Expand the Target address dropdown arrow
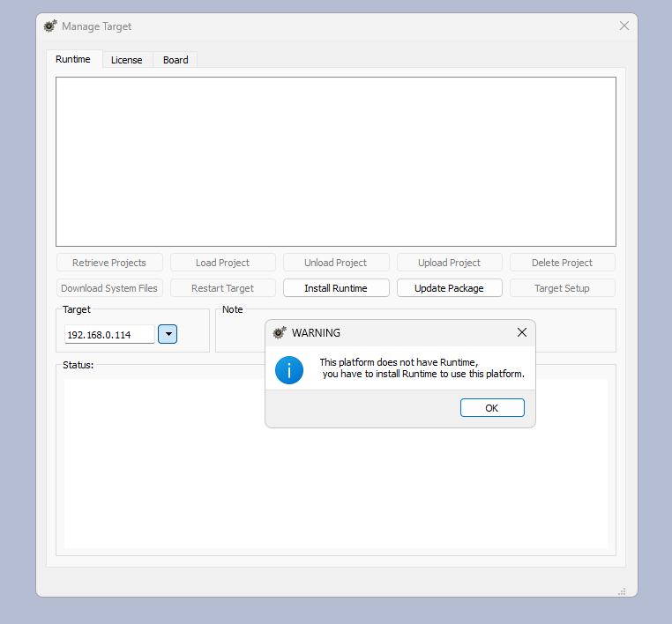 click(x=168, y=335)
